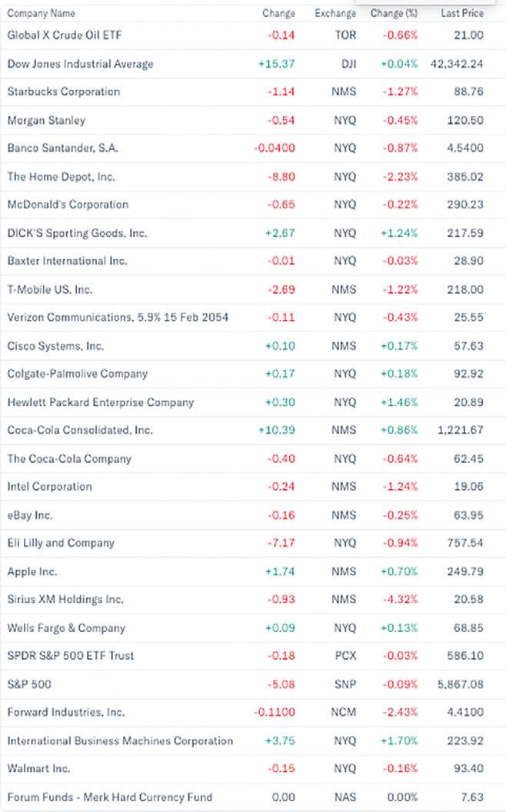The width and height of the screenshot is (506, 812).
Task: Click Sirius XM Holdings Inc.
Action: 65,599
